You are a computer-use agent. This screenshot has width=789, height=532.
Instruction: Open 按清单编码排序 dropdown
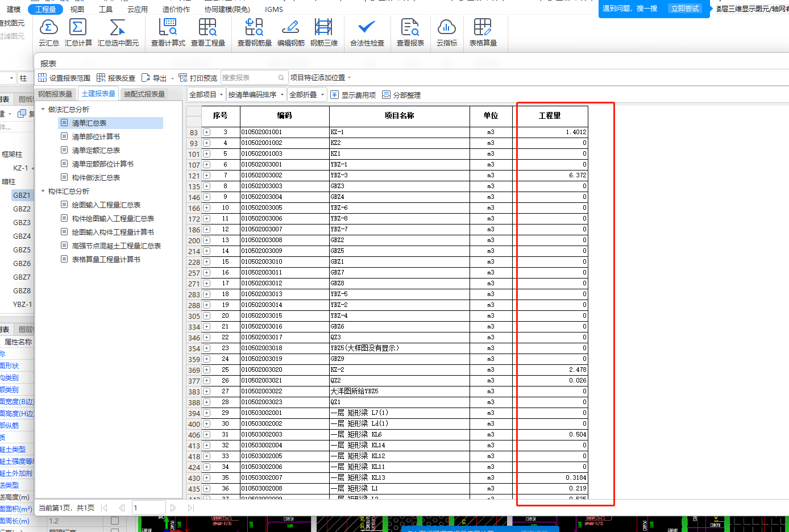pyautogui.click(x=256, y=95)
